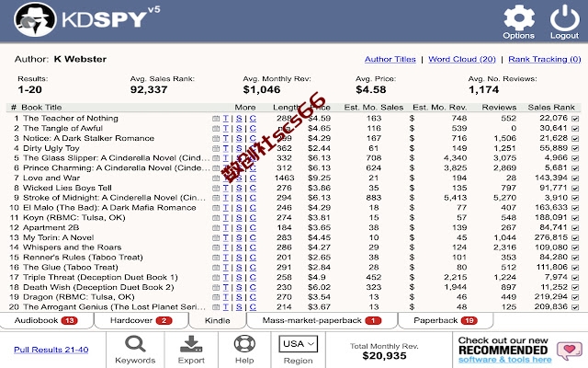The width and height of the screenshot is (588, 368).
Task: Click calendar icon for Dragon (RBMC) row
Action: click(x=216, y=297)
